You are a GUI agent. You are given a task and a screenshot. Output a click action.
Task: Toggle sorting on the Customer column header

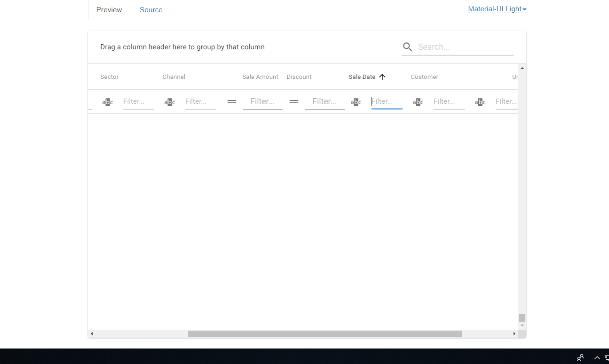[x=424, y=77]
